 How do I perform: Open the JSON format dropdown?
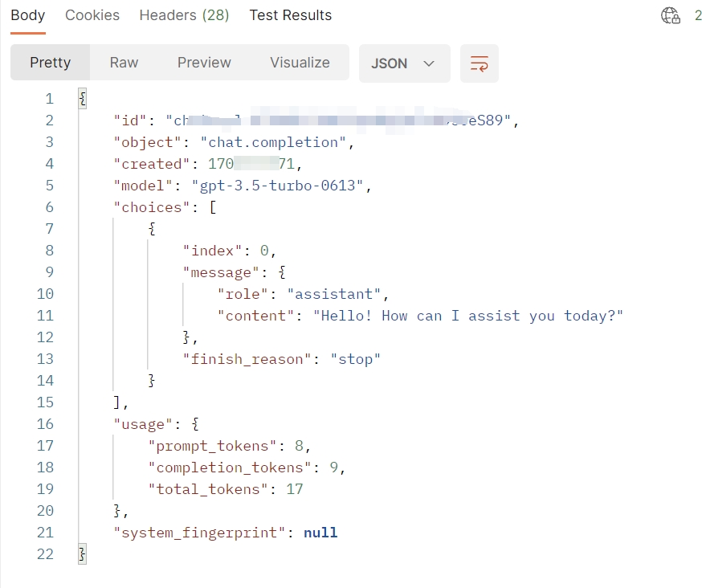point(403,63)
